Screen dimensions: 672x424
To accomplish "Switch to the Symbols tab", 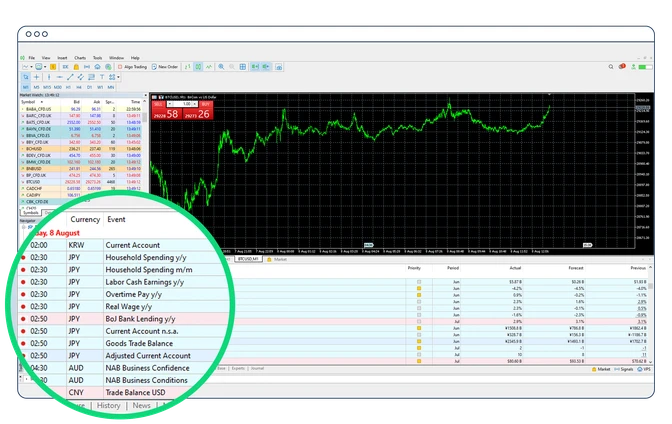I will pyautogui.click(x=30, y=213).
